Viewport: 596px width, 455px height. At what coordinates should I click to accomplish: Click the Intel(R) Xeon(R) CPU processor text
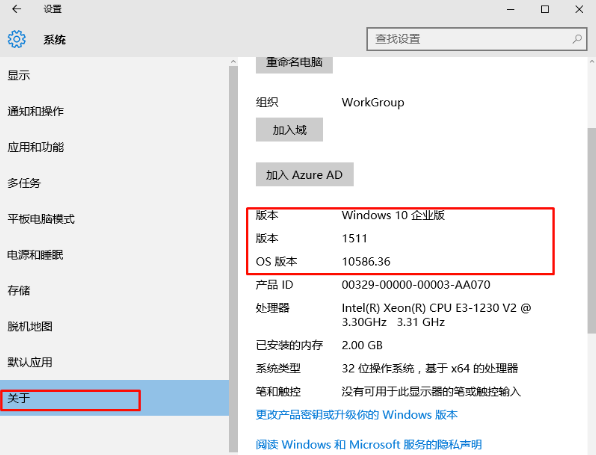[436, 315]
